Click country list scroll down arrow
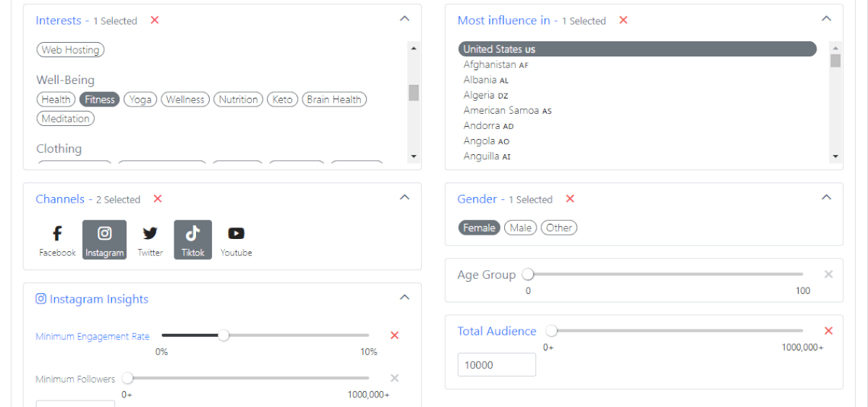868x407 pixels. point(835,156)
